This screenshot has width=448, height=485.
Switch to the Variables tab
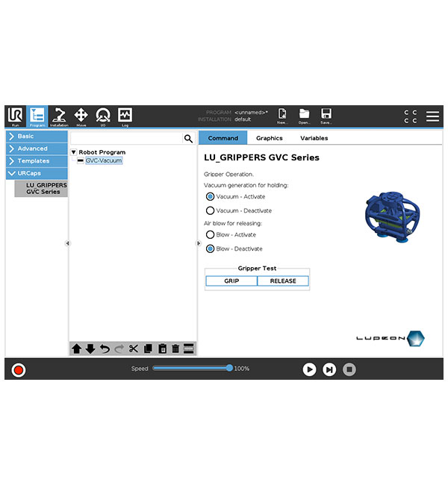point(314,138)
